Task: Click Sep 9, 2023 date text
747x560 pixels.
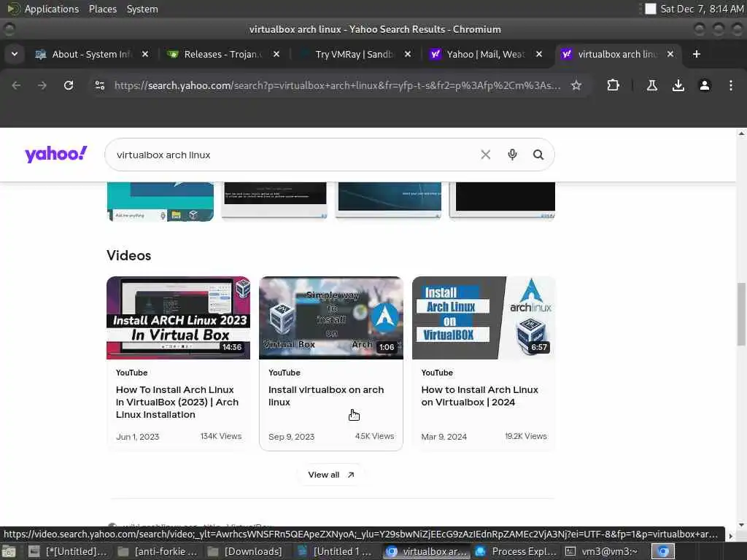Action: [292, 437]
